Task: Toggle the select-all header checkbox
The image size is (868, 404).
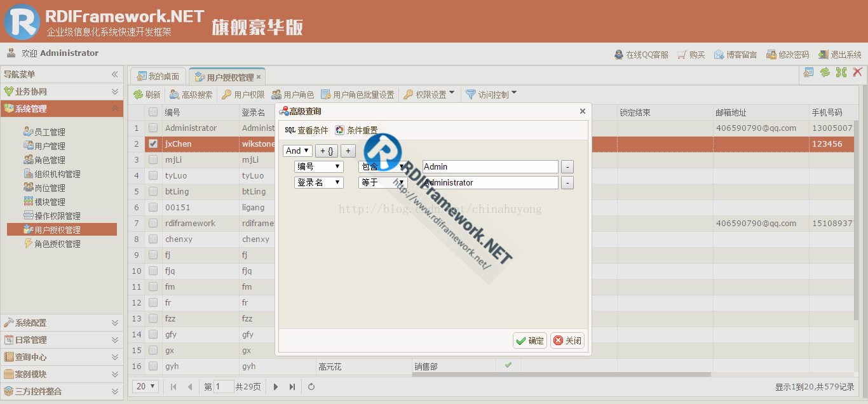Action: coord(153,112)
